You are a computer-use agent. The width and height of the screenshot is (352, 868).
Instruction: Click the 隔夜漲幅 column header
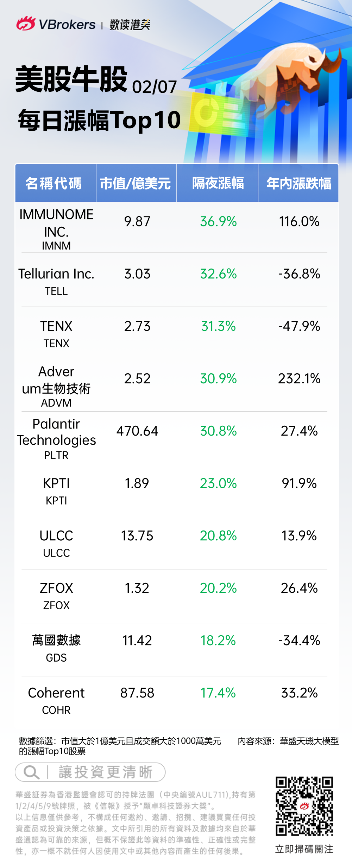[218, 184]
